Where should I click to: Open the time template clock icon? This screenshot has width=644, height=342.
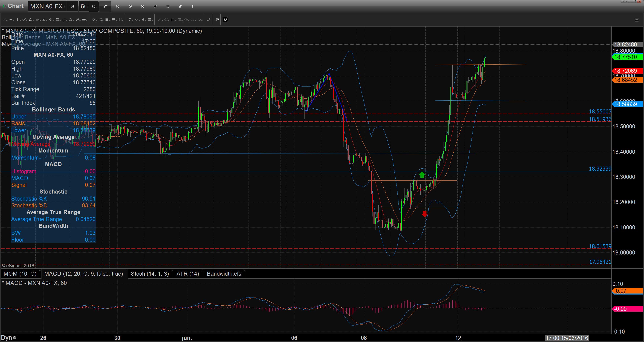tap(94, 6)
